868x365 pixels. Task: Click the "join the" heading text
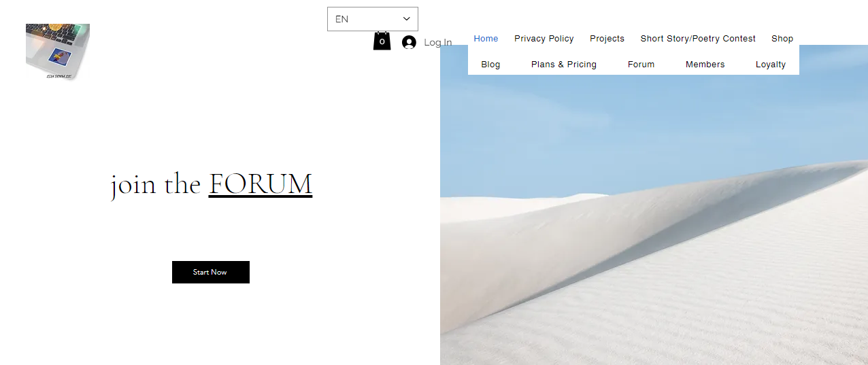click(156, 185)
